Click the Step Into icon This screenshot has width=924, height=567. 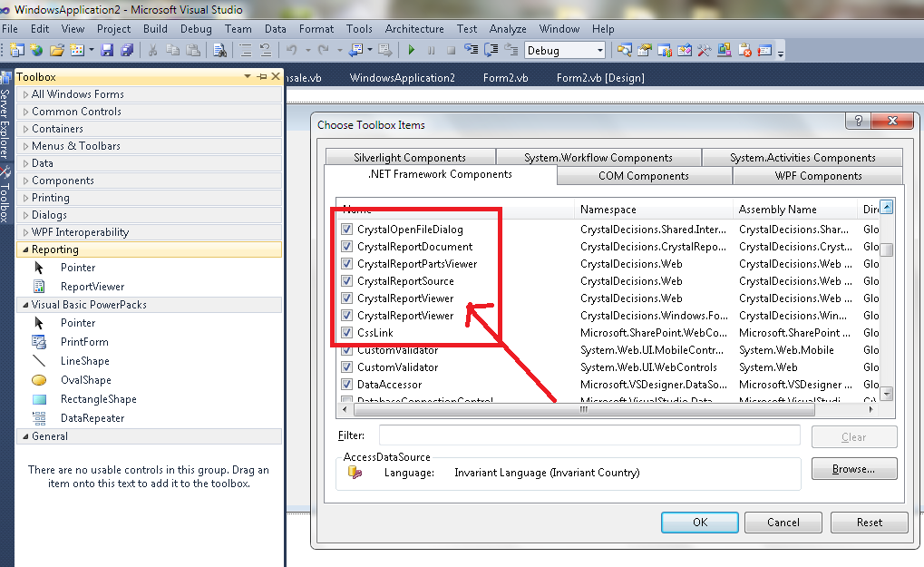click(x=472, y=51)
